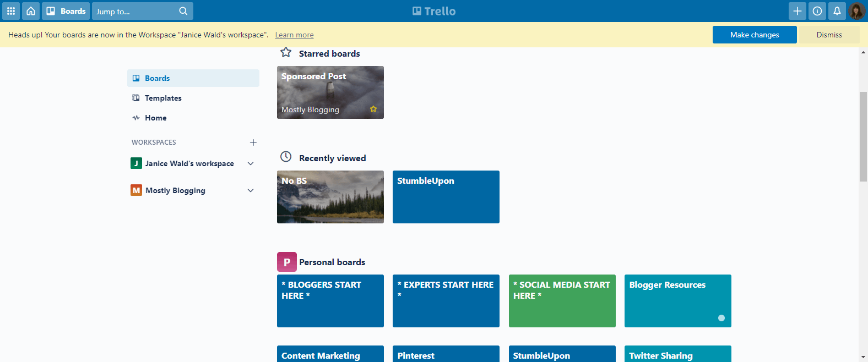This screenshot has width=868, height=362.
Task: Click the Templates sidebar icon
Action: pyautogui.click(x=136, y=98)
